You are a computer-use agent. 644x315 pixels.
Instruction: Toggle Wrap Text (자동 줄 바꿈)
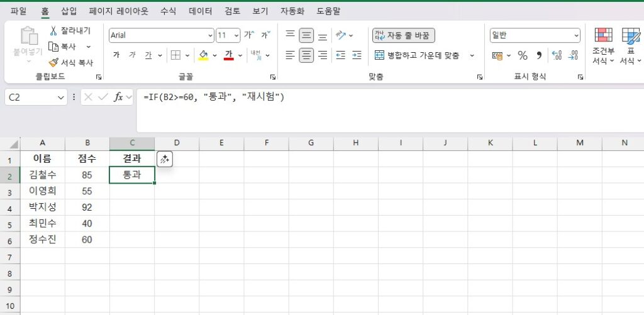pos(403,35)
